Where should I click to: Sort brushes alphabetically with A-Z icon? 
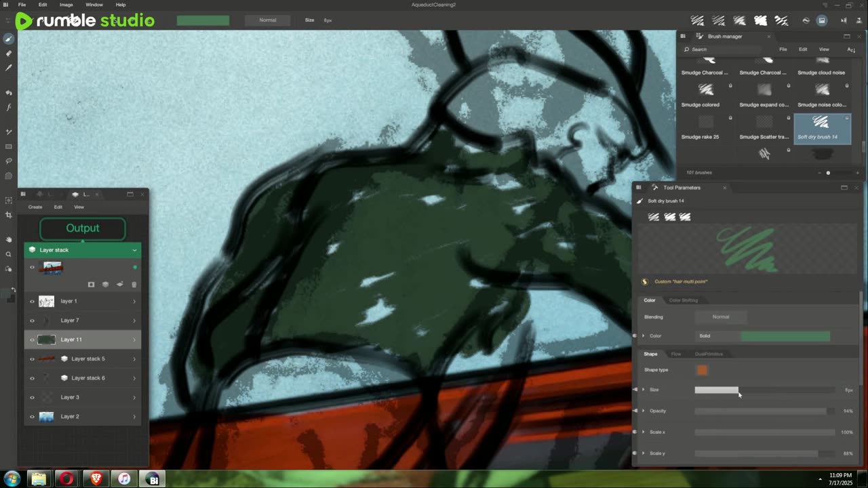851,49
